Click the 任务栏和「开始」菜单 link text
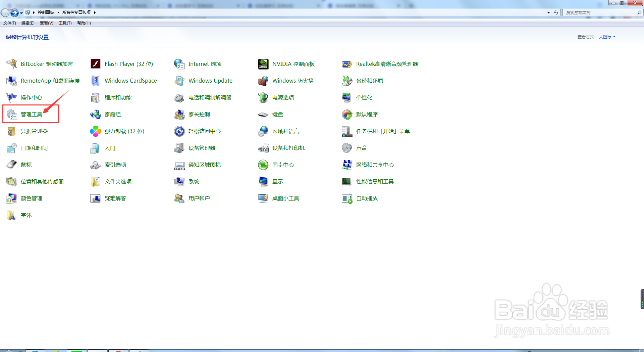Viewport: 644px width, 352px height. click(x=383, y=131)
